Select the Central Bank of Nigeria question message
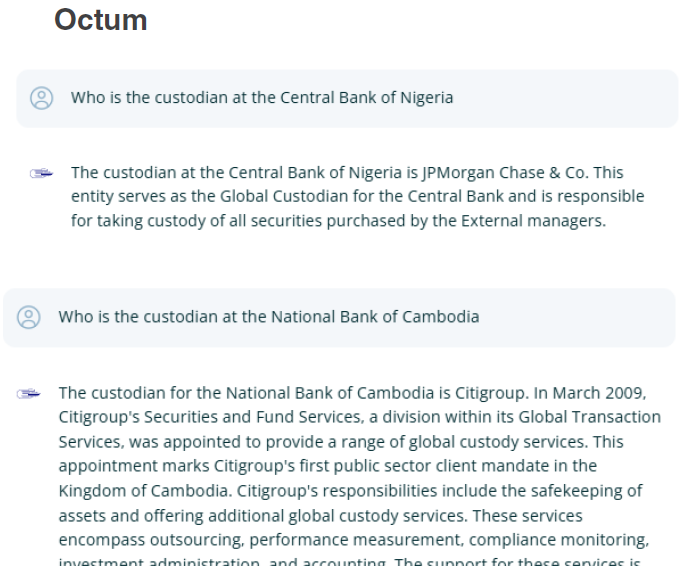 348,98
